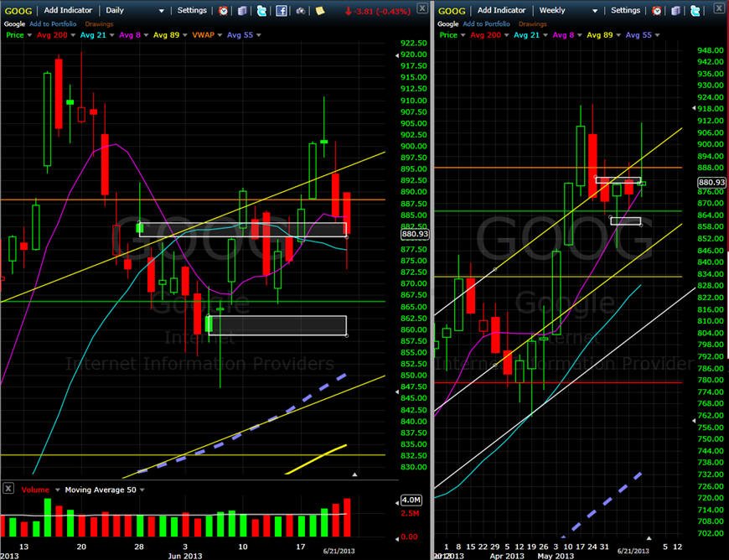Click the red -3.81 (-0.43%) price change
The image size is (729, 560).
click(378, 11)
